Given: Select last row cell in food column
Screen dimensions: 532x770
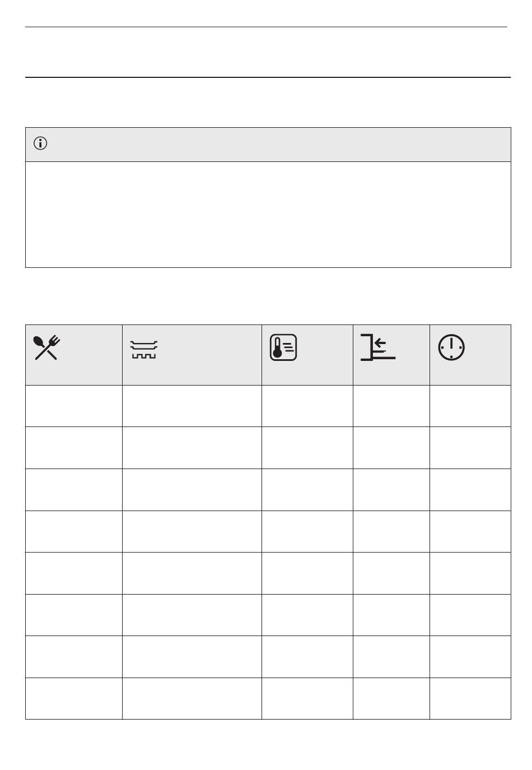Looking at the screenshot, I should click(x=73, y=698).
